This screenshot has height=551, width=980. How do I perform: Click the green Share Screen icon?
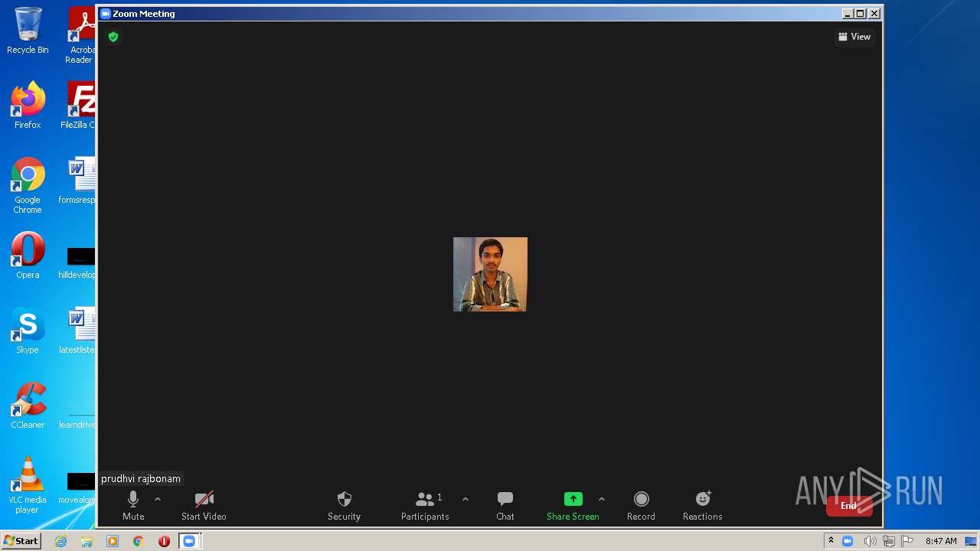[573, 499]
